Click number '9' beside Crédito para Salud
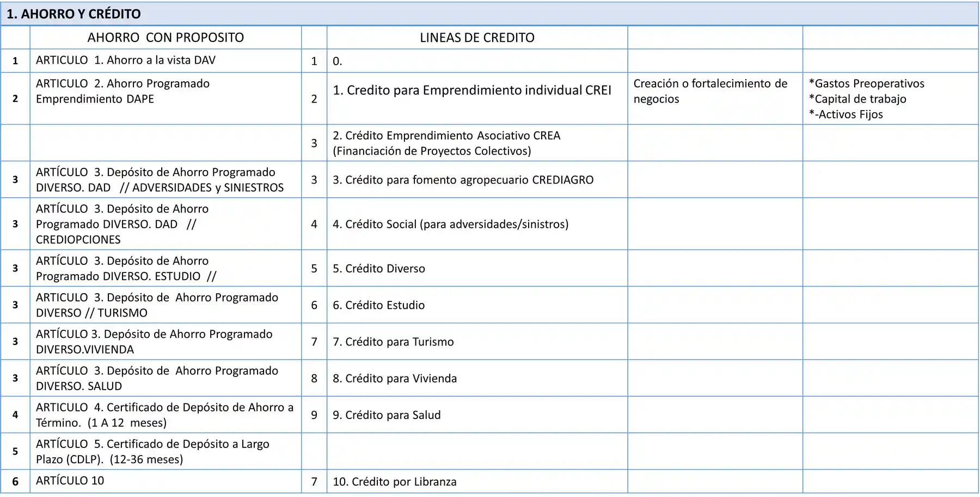This screenshot has width=980, height=497. pyautogui.click(x=314, y=415)
